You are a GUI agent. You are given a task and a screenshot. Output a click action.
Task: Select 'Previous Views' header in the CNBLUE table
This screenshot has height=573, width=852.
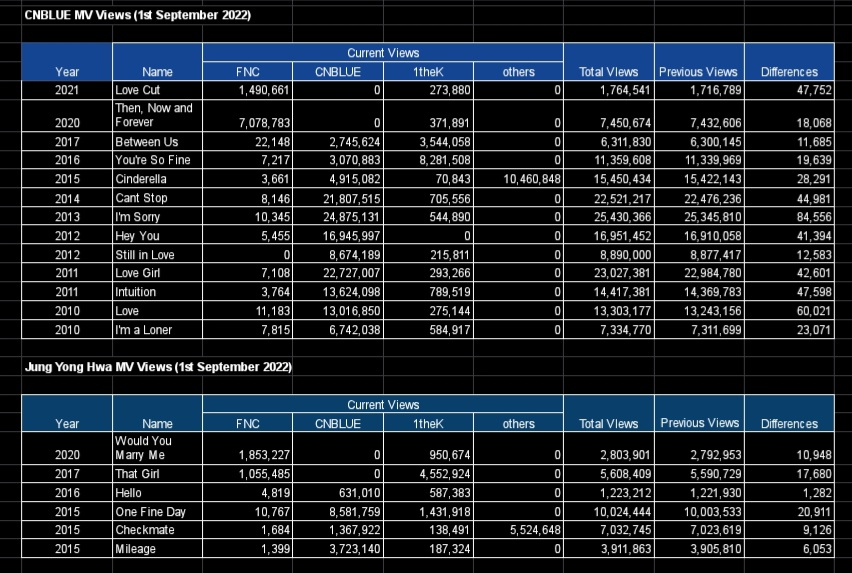pyautogui.click(x=699, y=62)
